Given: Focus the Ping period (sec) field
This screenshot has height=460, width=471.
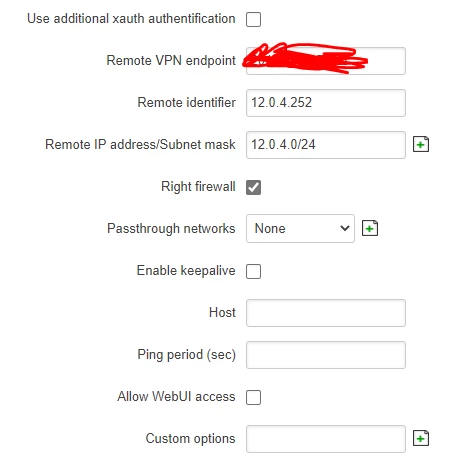Looking at the screenshot, I should 326,355.
